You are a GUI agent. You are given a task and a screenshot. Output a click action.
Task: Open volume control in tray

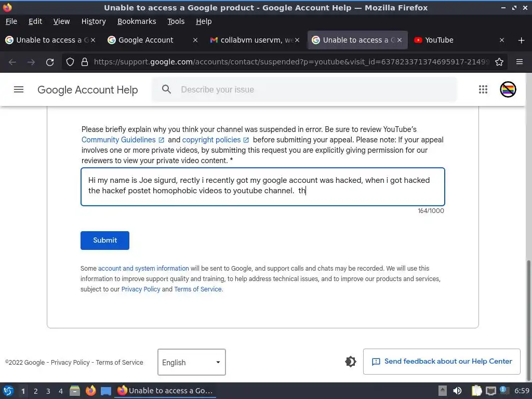(x=457, y=391)
